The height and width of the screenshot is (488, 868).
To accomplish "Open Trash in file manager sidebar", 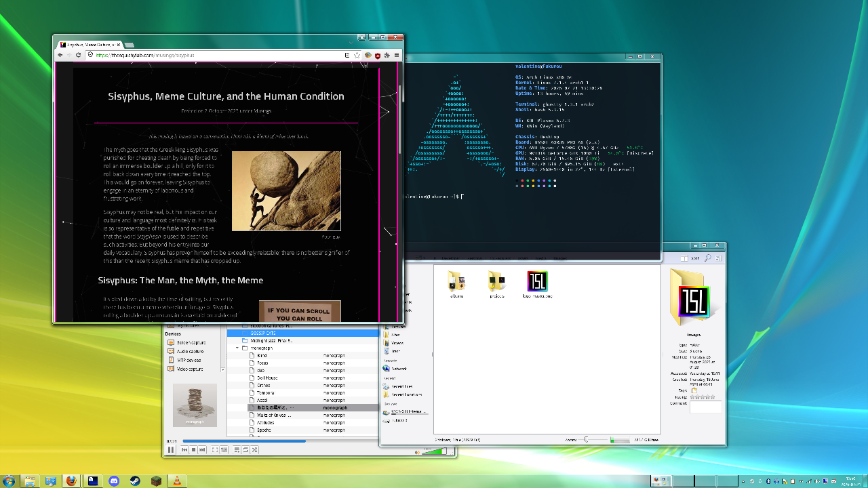I will [x=391, y=351].
